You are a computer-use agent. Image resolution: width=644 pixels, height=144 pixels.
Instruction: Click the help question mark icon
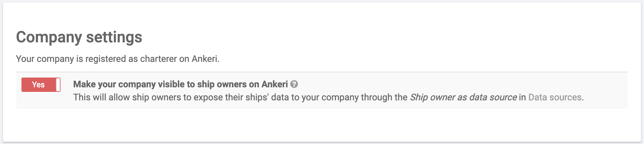point(294,84)
